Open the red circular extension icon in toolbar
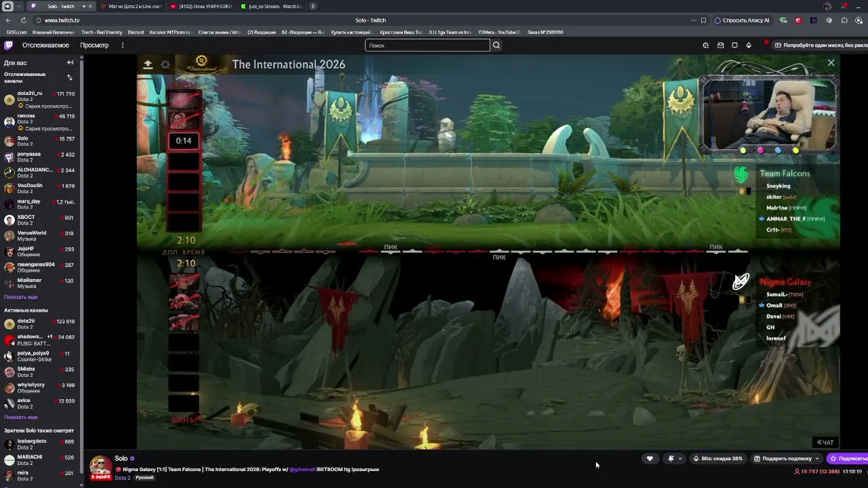This screenshot has width=868, height=488. click(798, 20)
